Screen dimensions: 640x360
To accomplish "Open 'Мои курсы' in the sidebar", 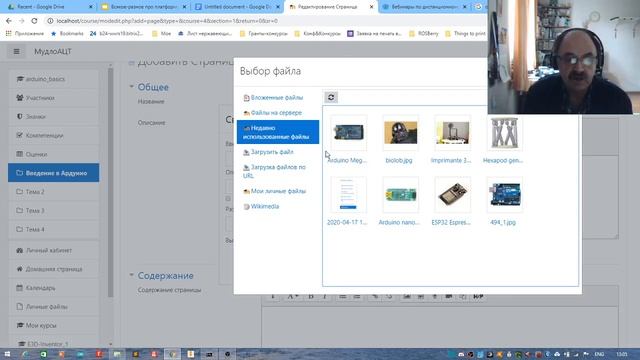I will 53,325.
